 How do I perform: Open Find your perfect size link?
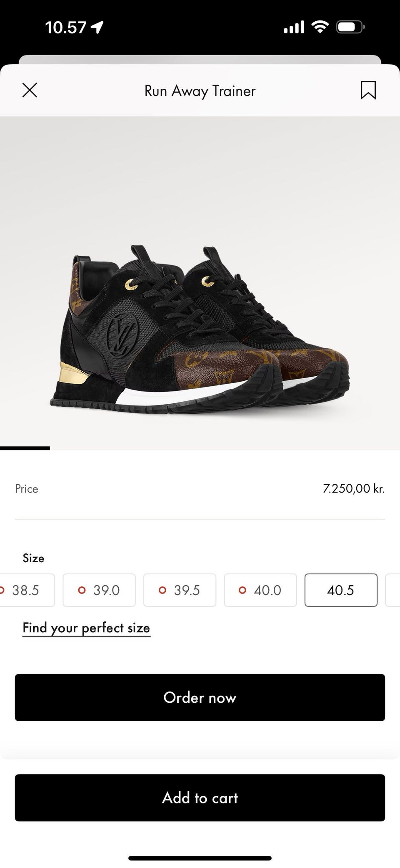pos(86,628)
